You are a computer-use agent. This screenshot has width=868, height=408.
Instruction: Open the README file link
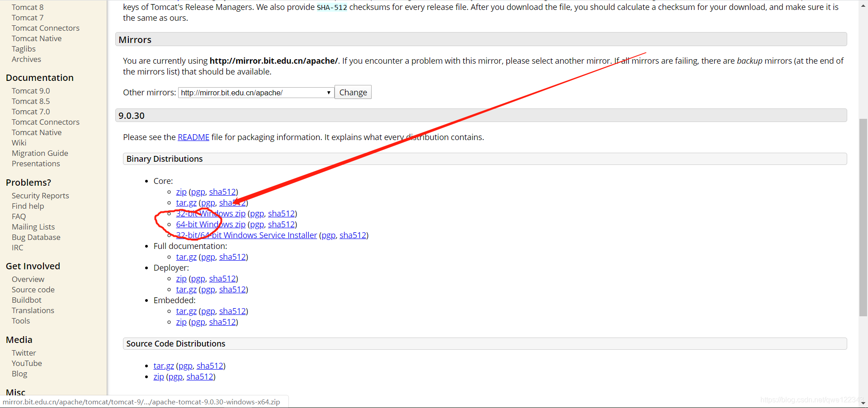pyautogui.click(x=193, y=137)
